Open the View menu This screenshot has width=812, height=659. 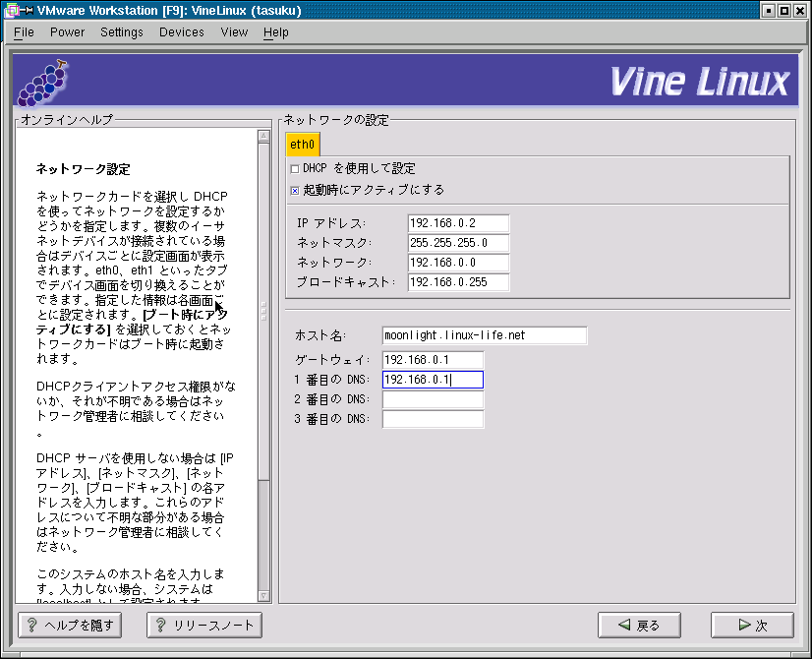pyautogui.click(x=234, y=32)
